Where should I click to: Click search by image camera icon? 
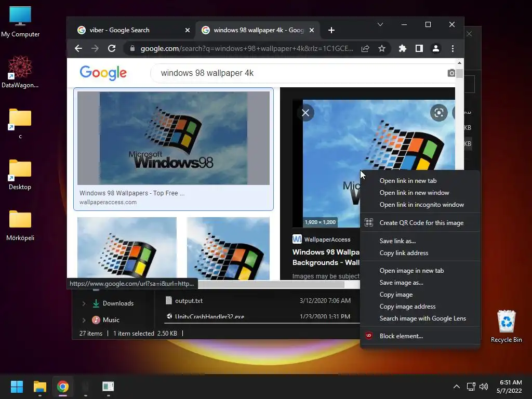[451, 73]
